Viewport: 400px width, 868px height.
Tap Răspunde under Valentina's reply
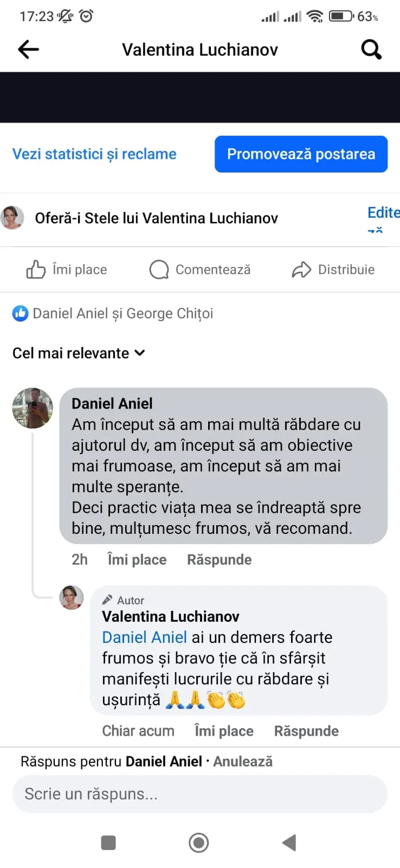coord(306,731)
